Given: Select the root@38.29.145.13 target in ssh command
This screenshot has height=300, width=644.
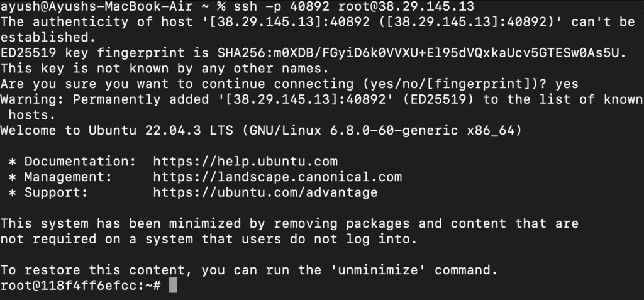Looking at the screenshot, I should point(406,7).
